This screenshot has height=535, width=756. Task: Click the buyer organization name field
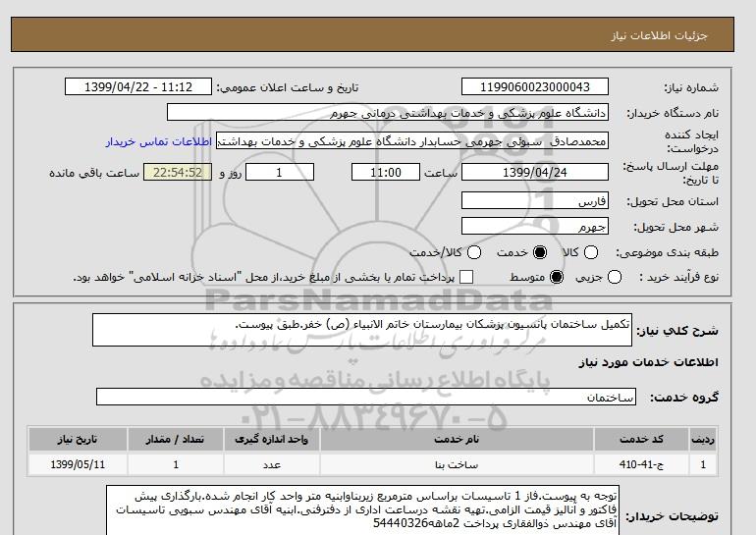click(x=388, y=113)
